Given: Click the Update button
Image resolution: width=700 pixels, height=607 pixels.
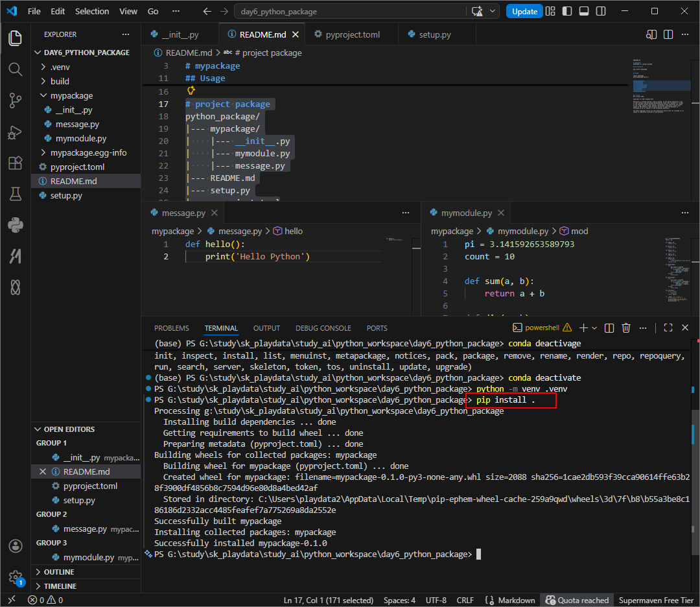Looking at the screenshot, I should (x=524, y=11).
